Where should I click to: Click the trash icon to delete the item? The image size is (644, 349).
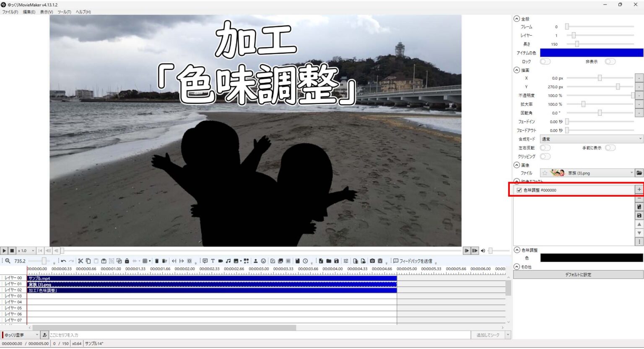coord(157,260)
